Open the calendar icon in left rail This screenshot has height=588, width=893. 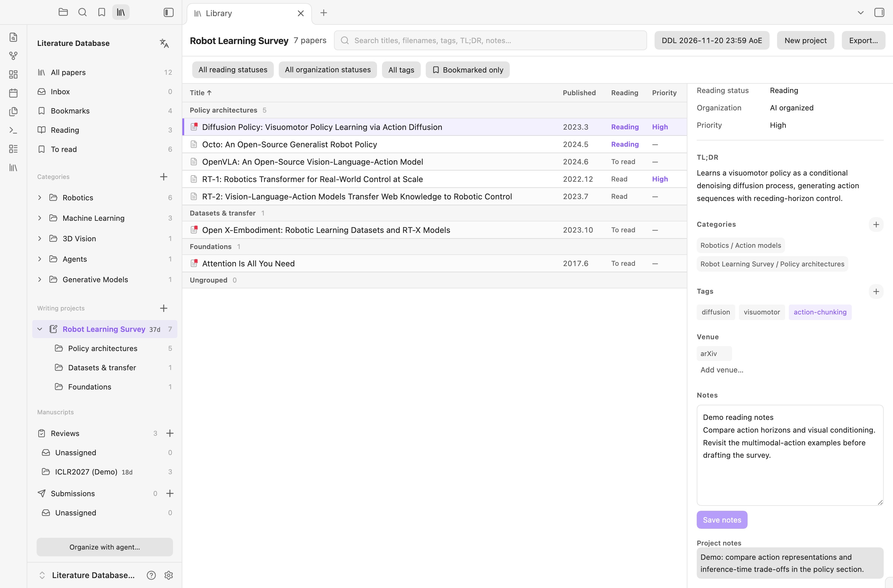13,93
